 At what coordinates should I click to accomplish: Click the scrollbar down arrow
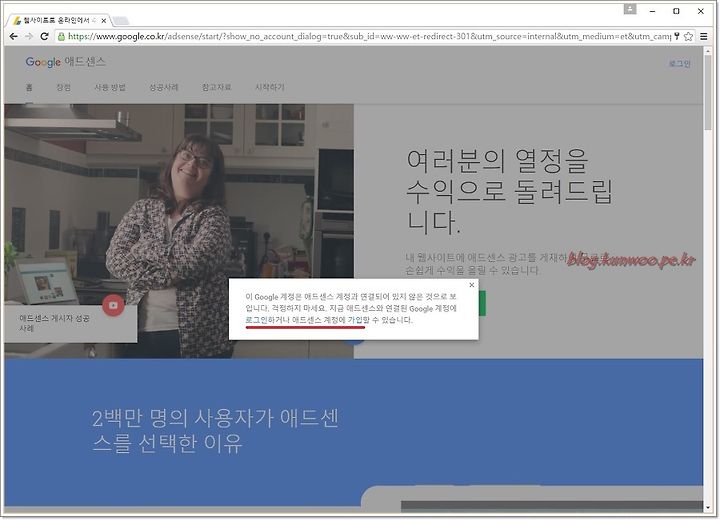(708, 508)
